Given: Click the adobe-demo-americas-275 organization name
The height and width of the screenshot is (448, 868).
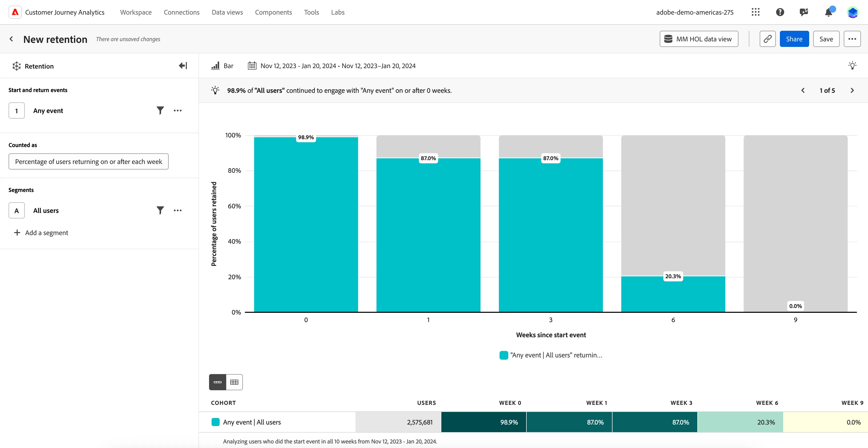Looking at the screenshot, I should tap(695, 12).
